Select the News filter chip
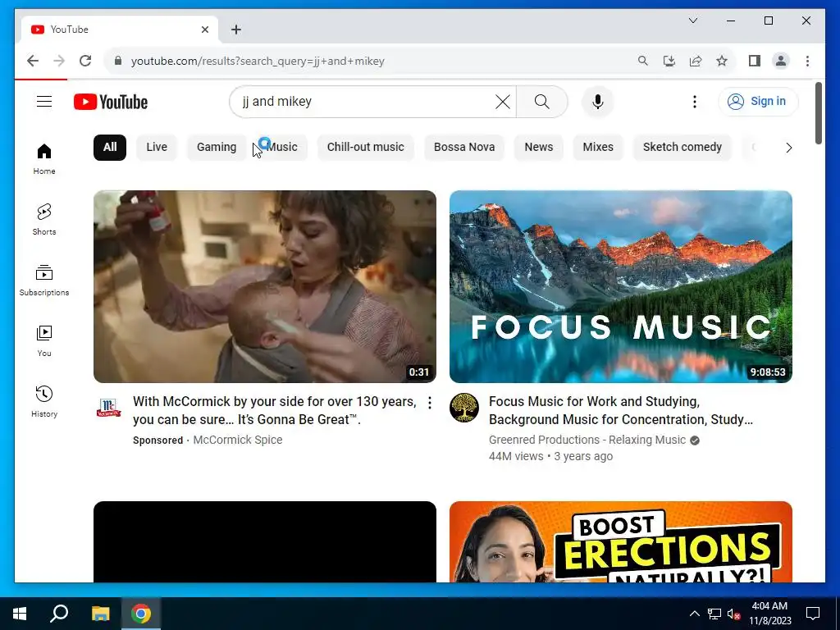 point(539,148)
